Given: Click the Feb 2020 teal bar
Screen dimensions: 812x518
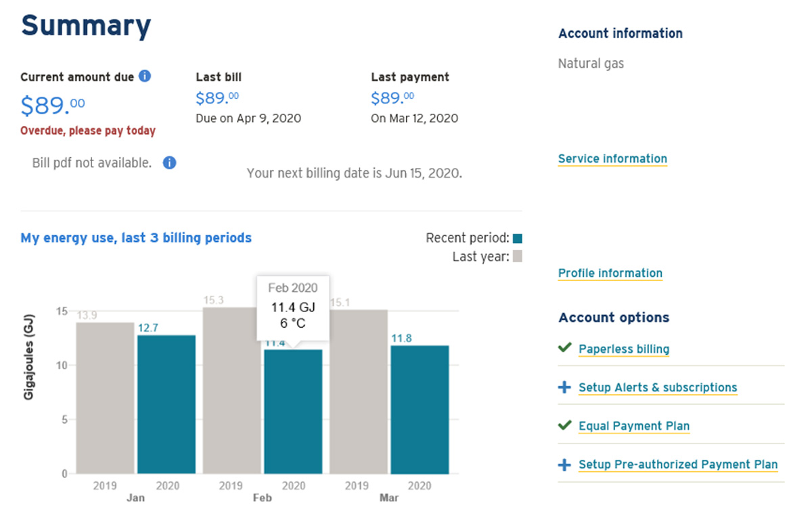Looking at the screenshot, I should pyautogui.click(x=293, y=412).
